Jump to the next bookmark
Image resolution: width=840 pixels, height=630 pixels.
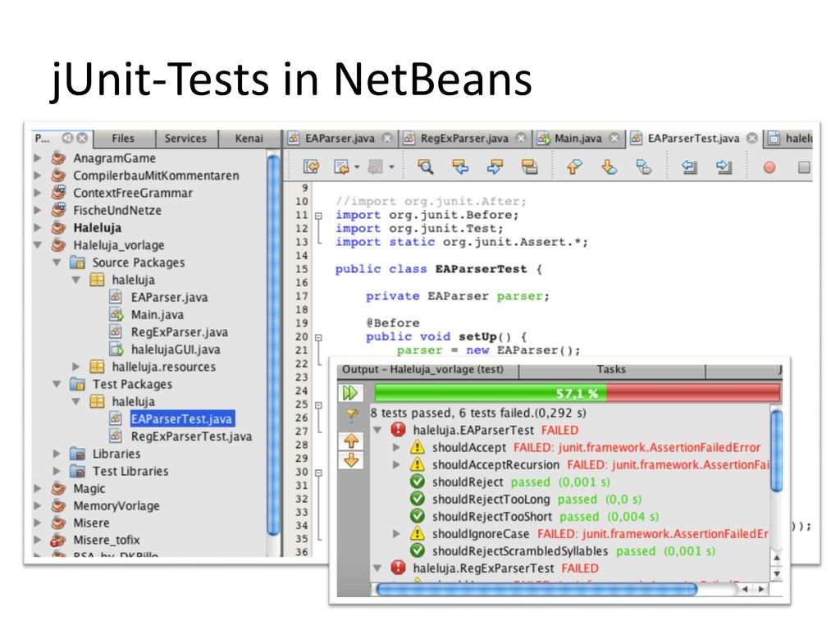pos(609,167)
